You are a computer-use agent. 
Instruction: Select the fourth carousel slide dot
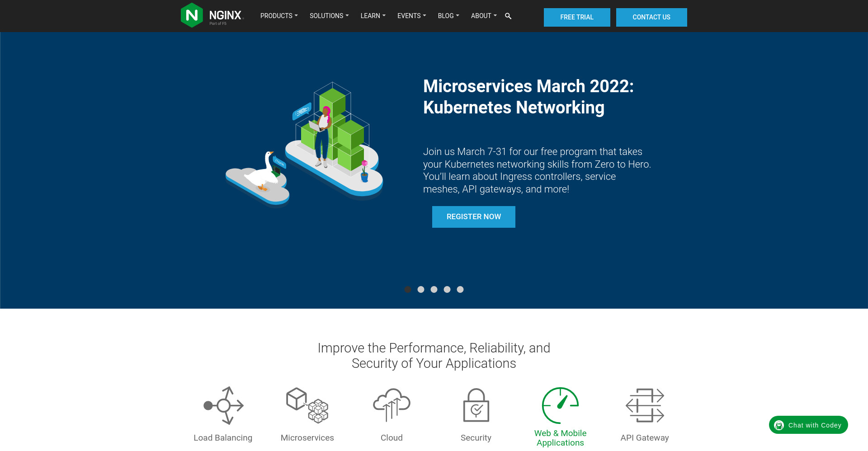pos(447,289)
